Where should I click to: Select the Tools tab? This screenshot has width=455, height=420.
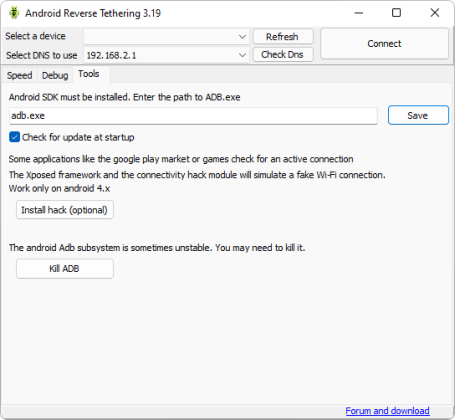pyautogui.click(x=89, y=74)
